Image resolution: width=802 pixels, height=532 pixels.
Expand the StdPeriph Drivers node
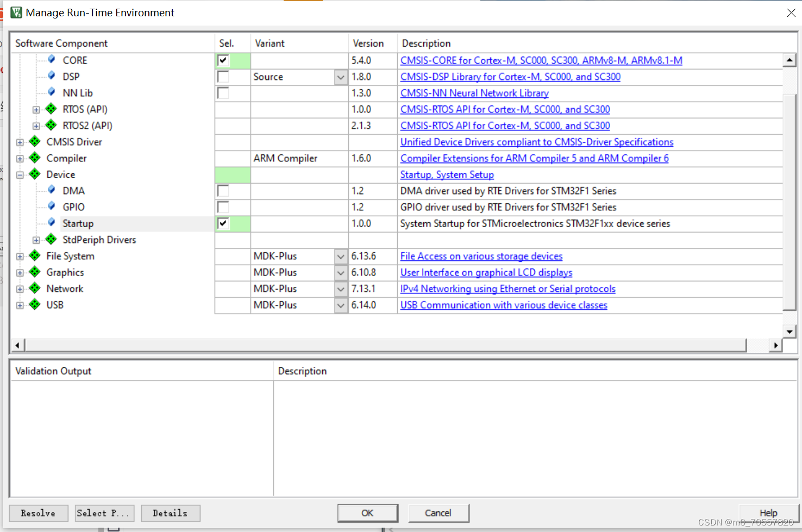36,240
